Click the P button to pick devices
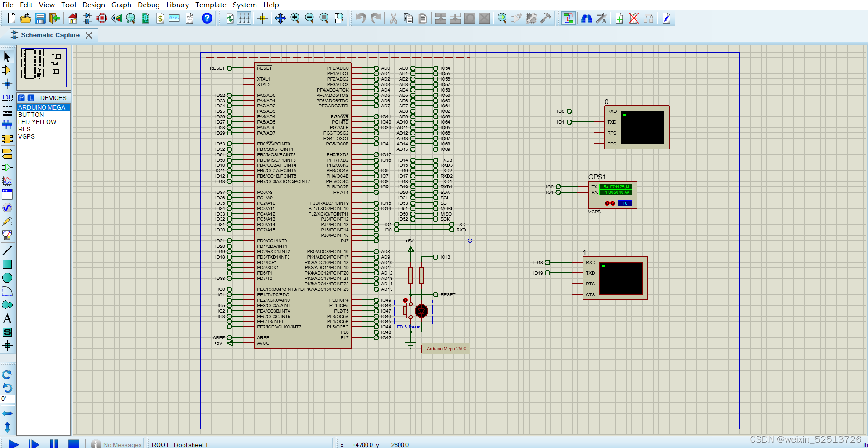The height and width of the screenshot is (448, 868). pyautogui.click(x=21, y=98)
